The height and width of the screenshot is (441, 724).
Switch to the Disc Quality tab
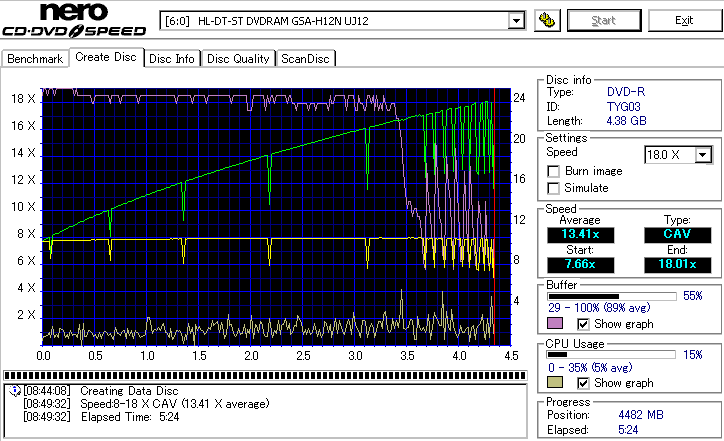238,59
